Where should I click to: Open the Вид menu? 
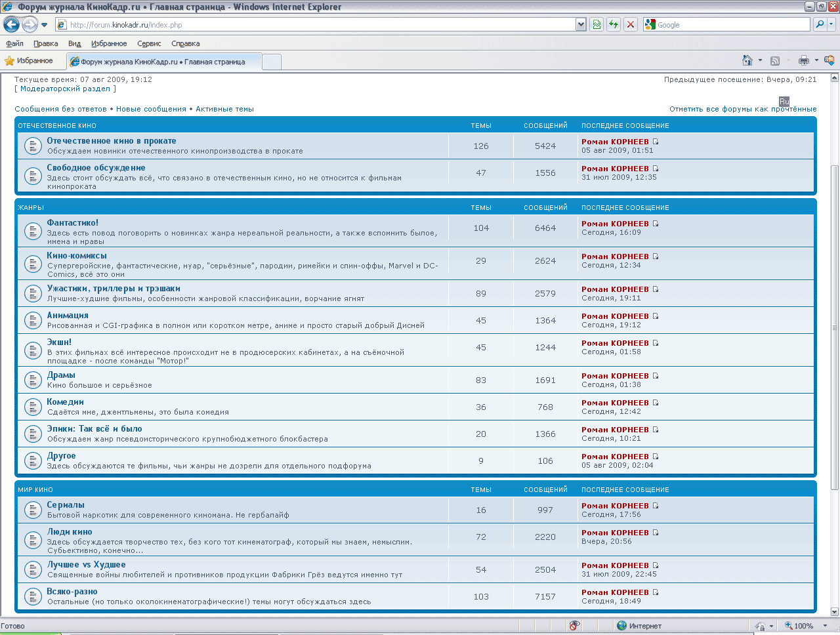[x=74, y=43]
